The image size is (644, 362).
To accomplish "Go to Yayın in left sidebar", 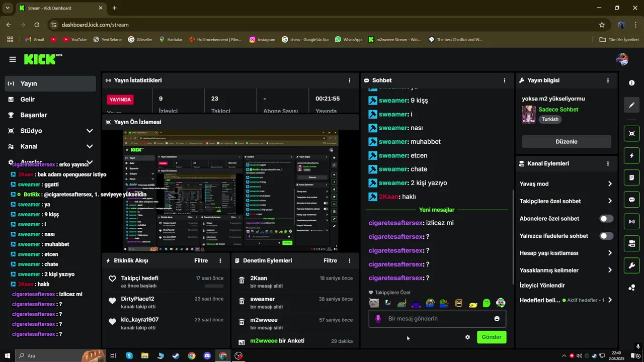I will point(50,83).
